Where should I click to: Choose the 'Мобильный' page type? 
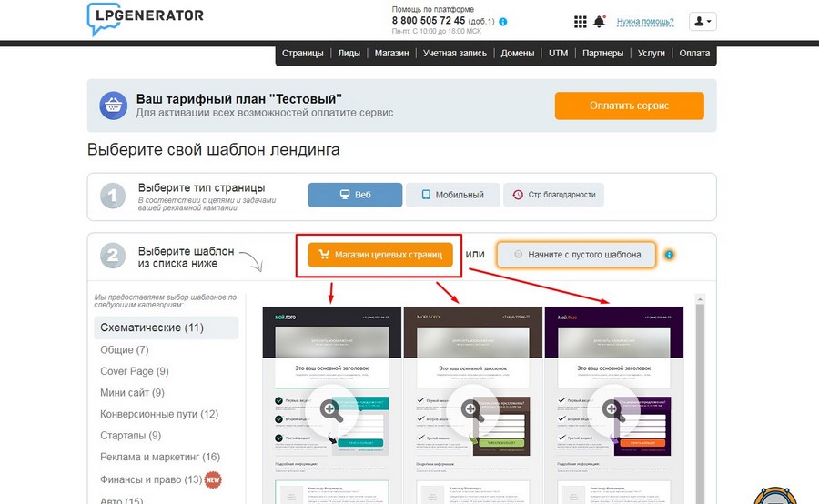tap(453, 195)
